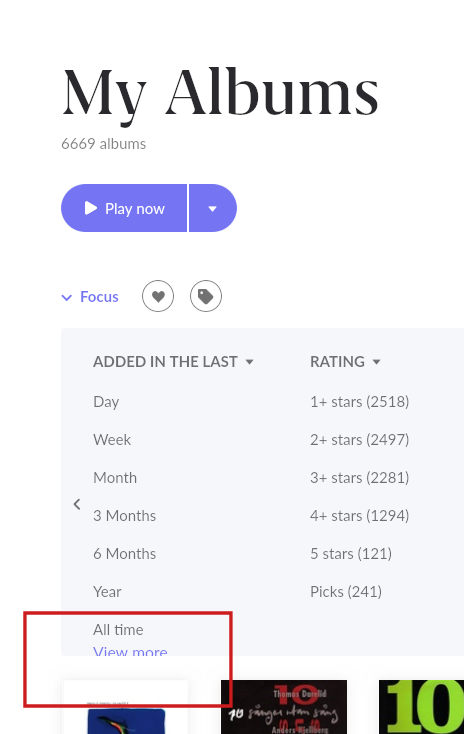The height and width of the screenshot is (734, 464).
Task: Filter by Month
Action: [x=115, y=477]
